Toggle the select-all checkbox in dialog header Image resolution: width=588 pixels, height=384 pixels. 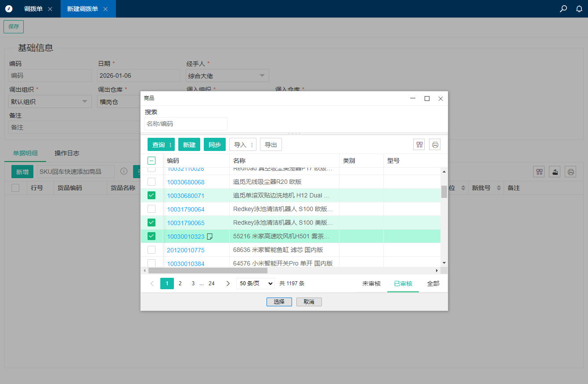(152, 161)
